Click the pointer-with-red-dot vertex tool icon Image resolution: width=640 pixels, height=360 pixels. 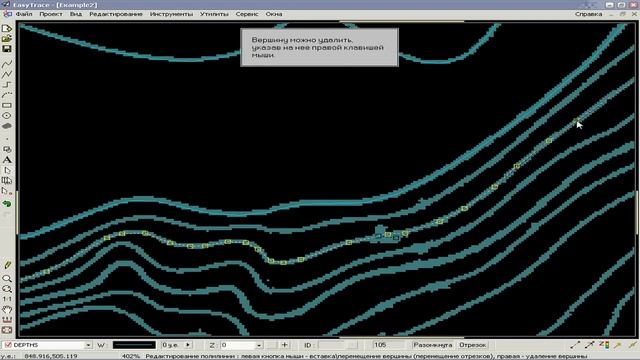(7, 191)
